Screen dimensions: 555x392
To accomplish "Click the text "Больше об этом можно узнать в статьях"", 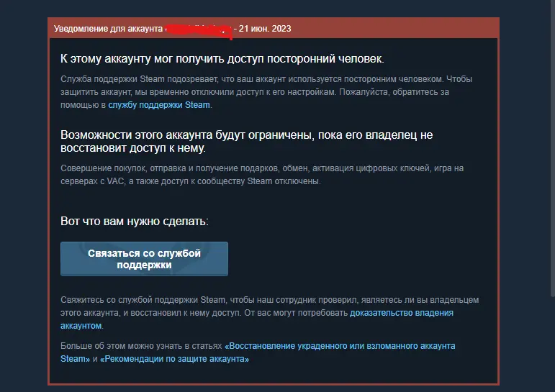I will click(141, 346).
